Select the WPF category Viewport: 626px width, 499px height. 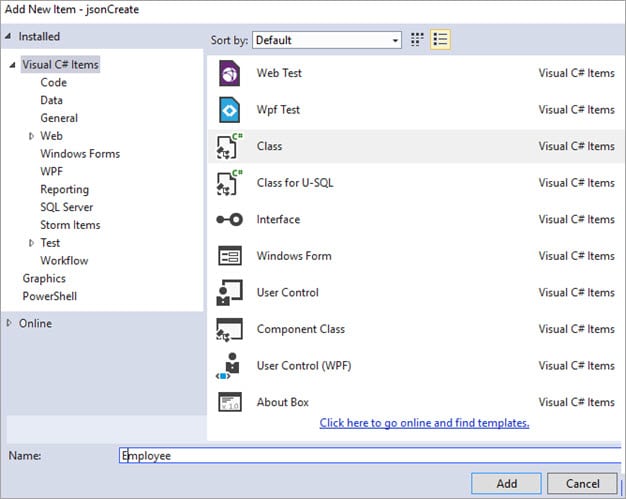(52, 172)
